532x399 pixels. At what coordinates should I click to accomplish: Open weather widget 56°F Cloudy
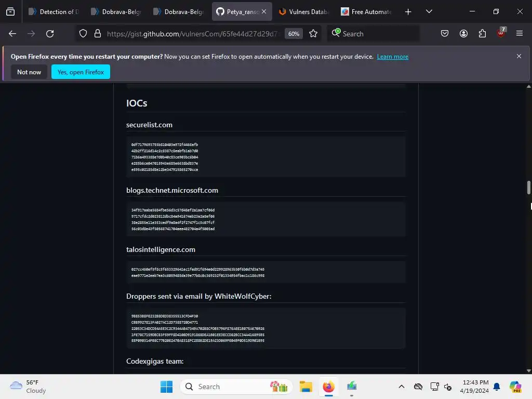pyautogui.click(x=28, y=387)
